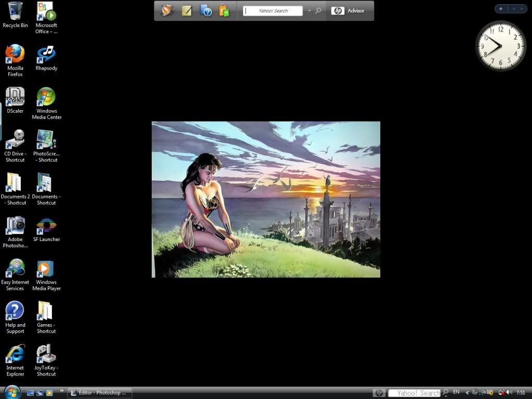Click the help question-mark icon in HP dock

click(206, 11)
